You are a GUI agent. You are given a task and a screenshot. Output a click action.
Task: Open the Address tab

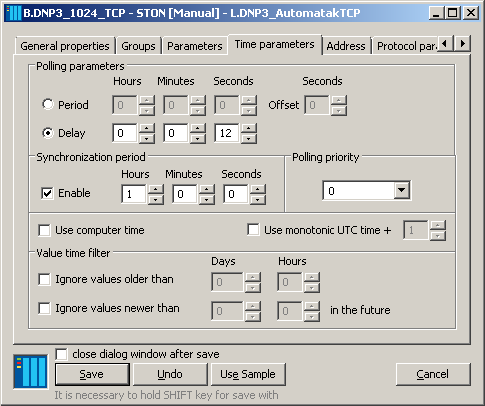point(346,46)
